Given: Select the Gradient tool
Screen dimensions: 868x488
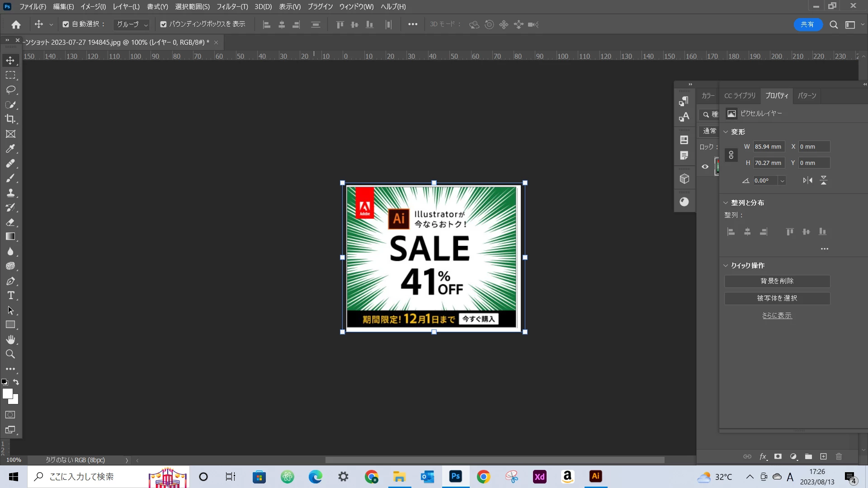Looking at the screenshot, I should click(10, 237).
